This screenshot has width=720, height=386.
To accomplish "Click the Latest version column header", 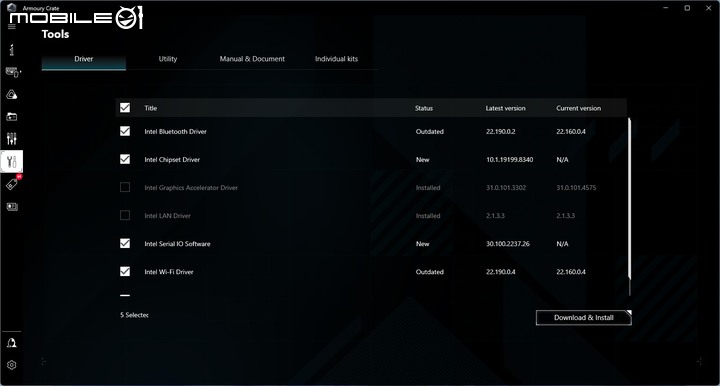I will [506, 108].
